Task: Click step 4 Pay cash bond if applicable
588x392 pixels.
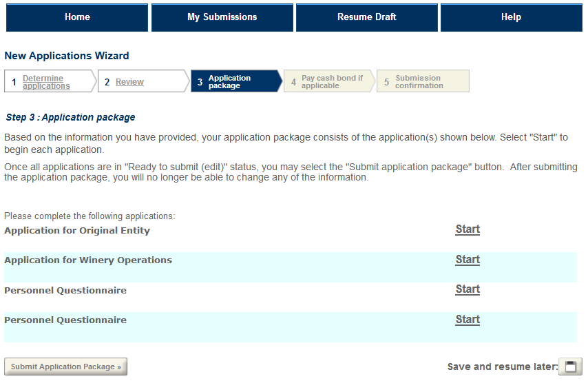Action: (331, 82)
